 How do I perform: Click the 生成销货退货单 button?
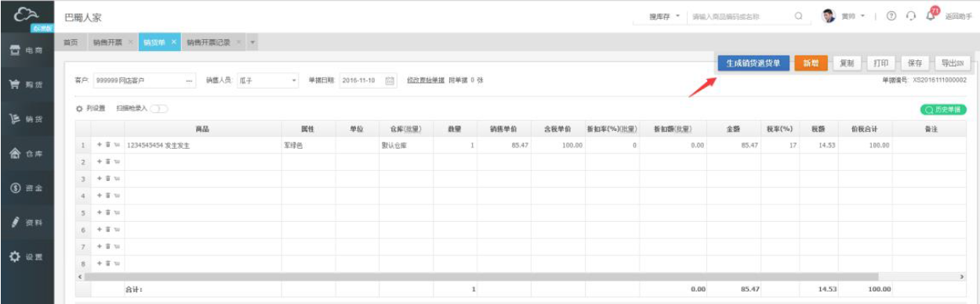tap(753, 63)
